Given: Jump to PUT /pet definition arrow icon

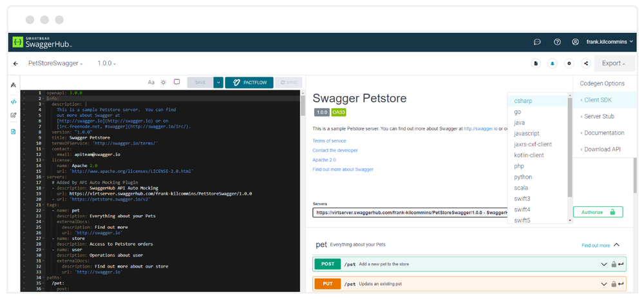Looking at the screenshot, I should [621, 284].
